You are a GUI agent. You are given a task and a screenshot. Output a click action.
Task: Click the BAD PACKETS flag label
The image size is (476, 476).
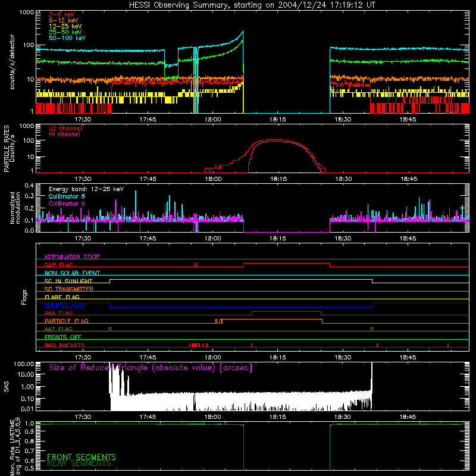pos(65,345)
